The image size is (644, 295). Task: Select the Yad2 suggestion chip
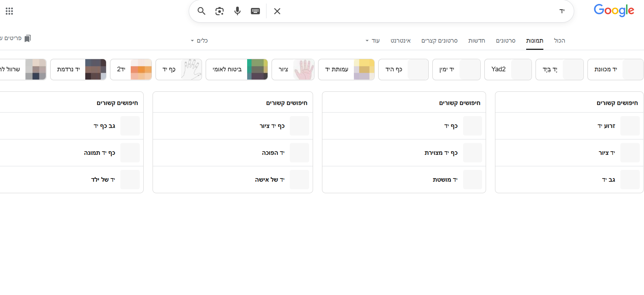tap(508, 70)
